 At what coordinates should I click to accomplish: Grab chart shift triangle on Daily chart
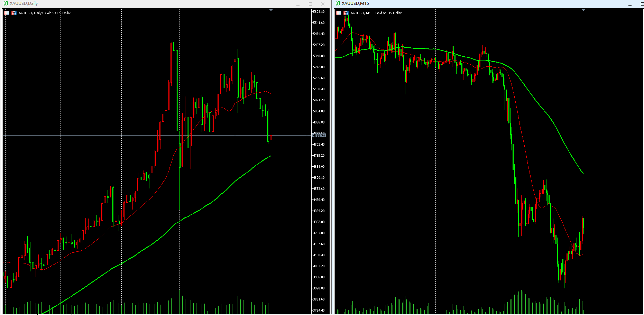click(x=271, y=10)
